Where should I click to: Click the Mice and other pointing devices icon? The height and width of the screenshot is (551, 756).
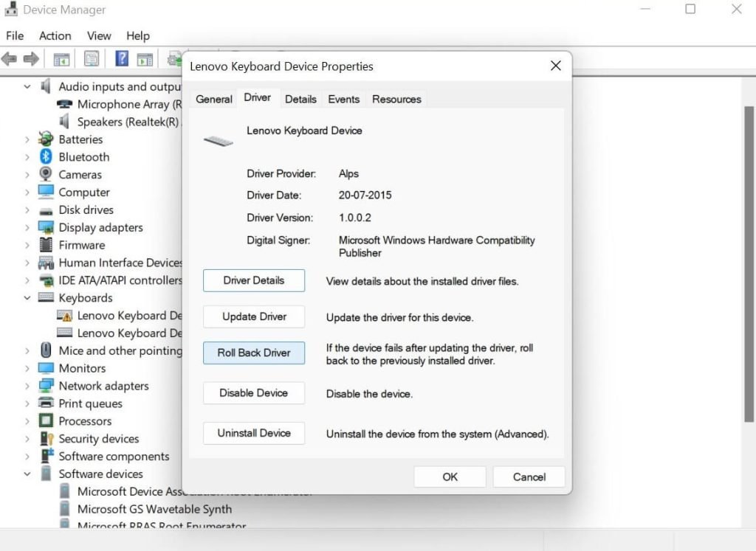(x=46, y=350)
